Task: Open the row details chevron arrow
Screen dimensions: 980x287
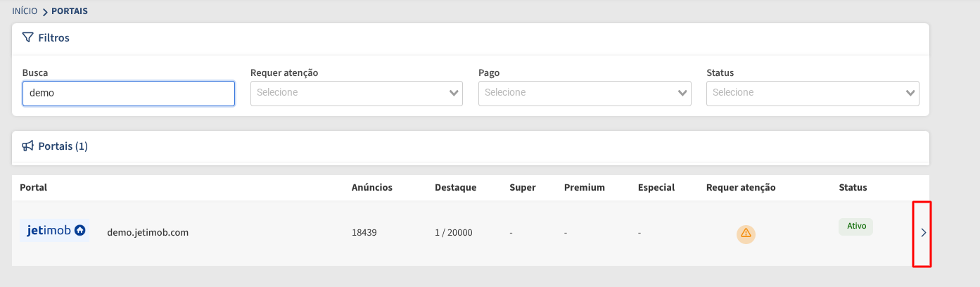Action: point(924,233)
